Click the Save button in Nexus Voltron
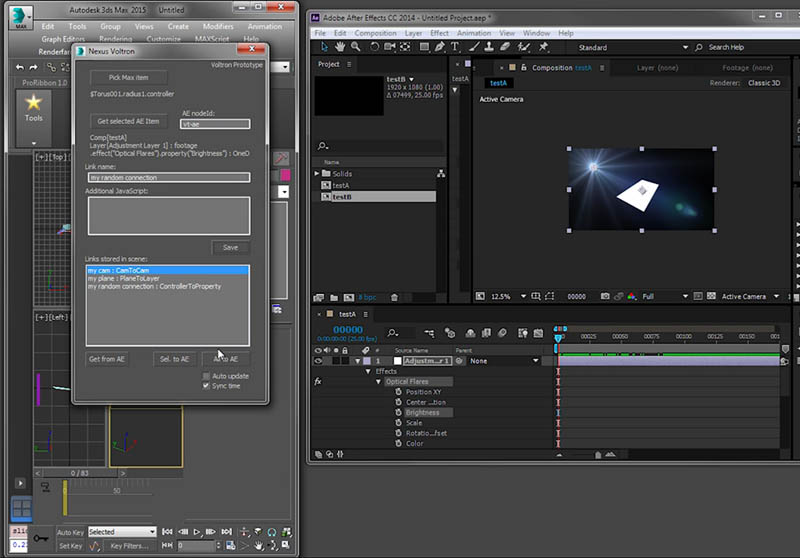The image size is (800, 558). click(x=230, y=247)
